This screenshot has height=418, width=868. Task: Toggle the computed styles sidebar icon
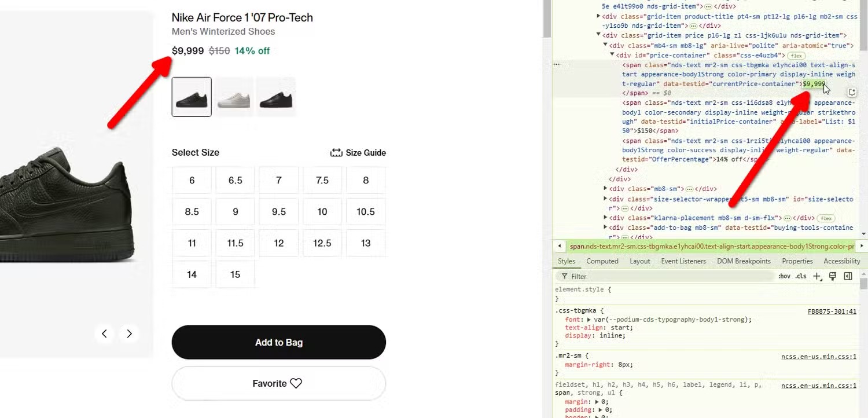coord(848,277)
